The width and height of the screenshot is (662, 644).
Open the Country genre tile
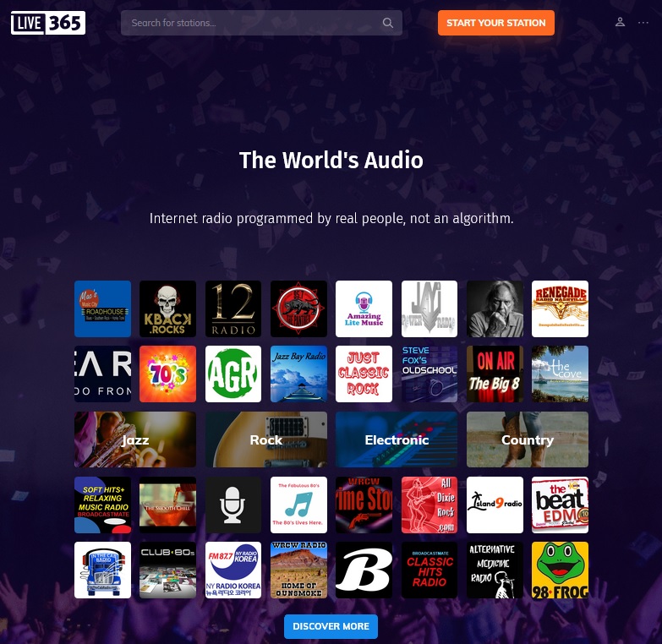tap(528, 439)
